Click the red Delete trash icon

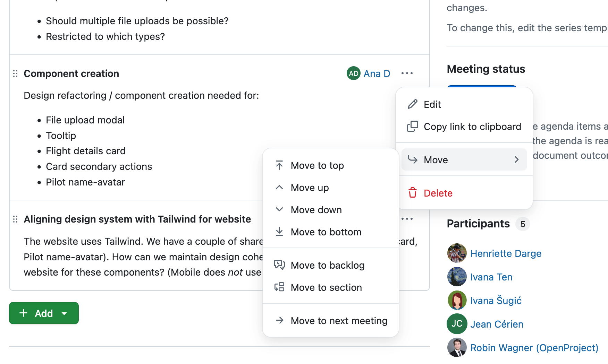click(412, 193)
